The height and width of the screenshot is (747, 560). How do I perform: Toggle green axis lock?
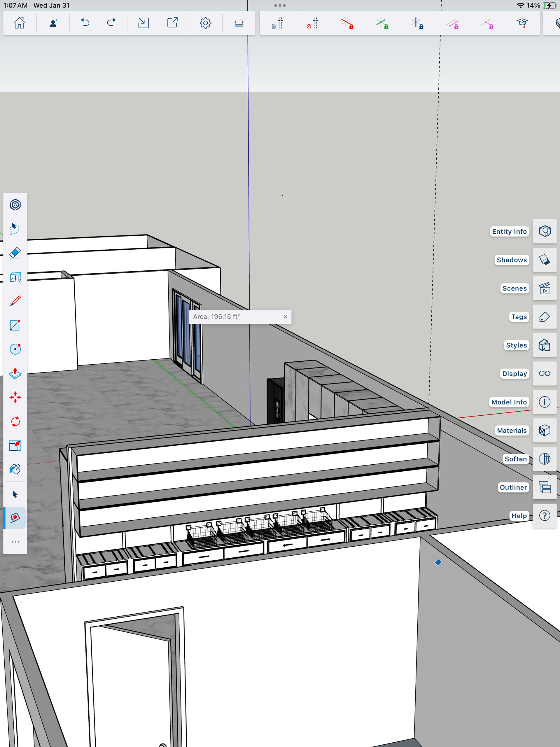tap(382, 23)
